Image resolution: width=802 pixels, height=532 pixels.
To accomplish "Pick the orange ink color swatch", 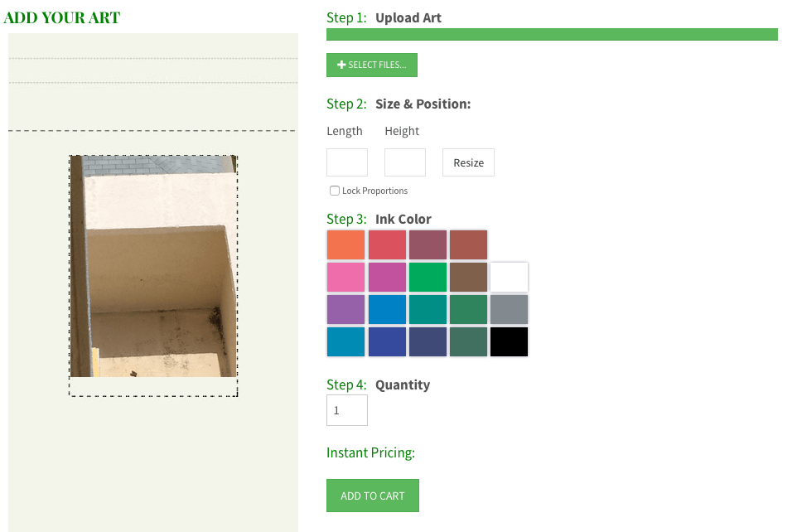I will 346,244.
